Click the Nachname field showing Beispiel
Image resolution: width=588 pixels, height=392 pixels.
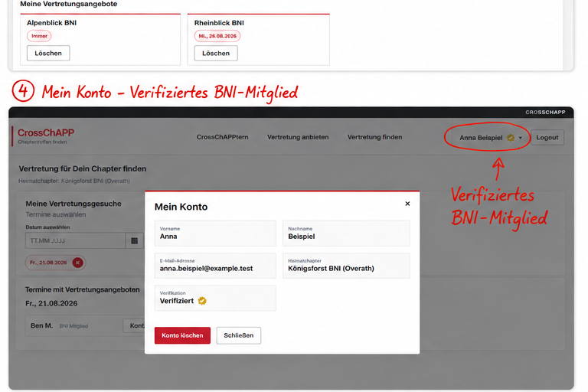(x=346, y=234)
